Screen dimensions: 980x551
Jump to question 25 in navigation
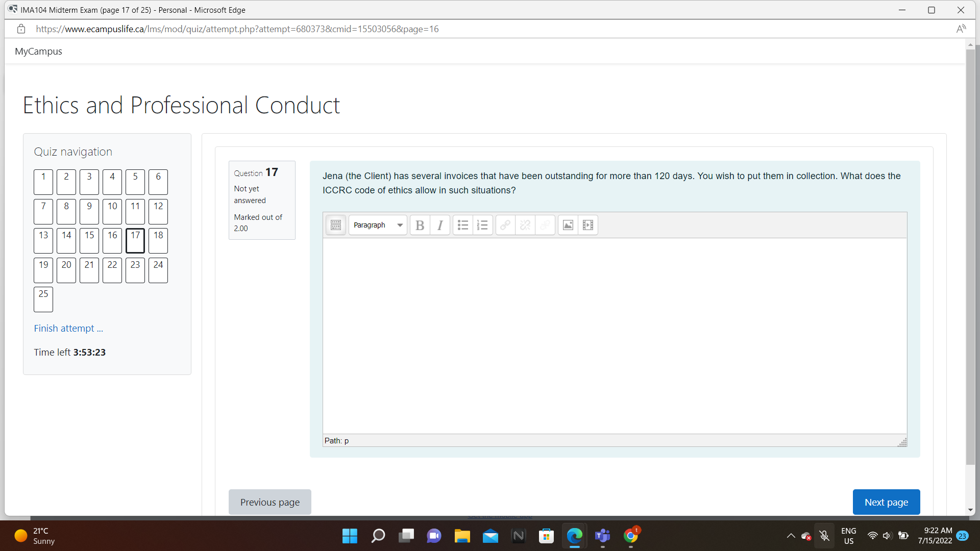click(43, 299)
